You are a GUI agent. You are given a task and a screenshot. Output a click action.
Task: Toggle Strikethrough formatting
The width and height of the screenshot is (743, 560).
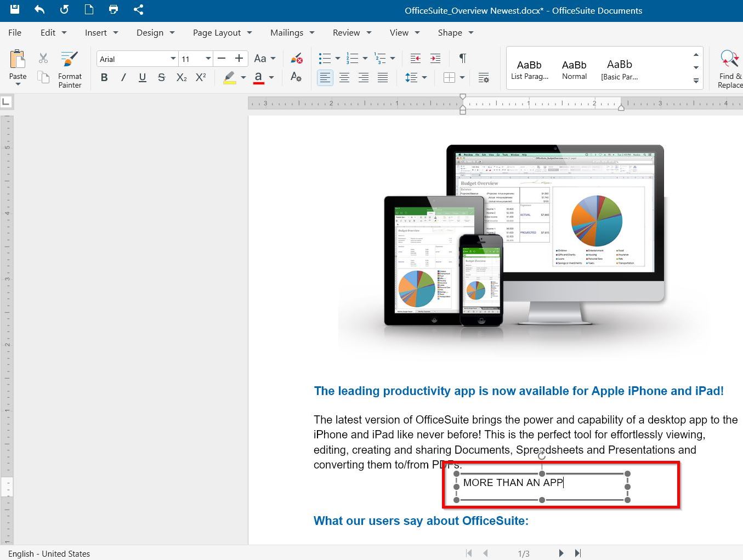coord(161,77)
